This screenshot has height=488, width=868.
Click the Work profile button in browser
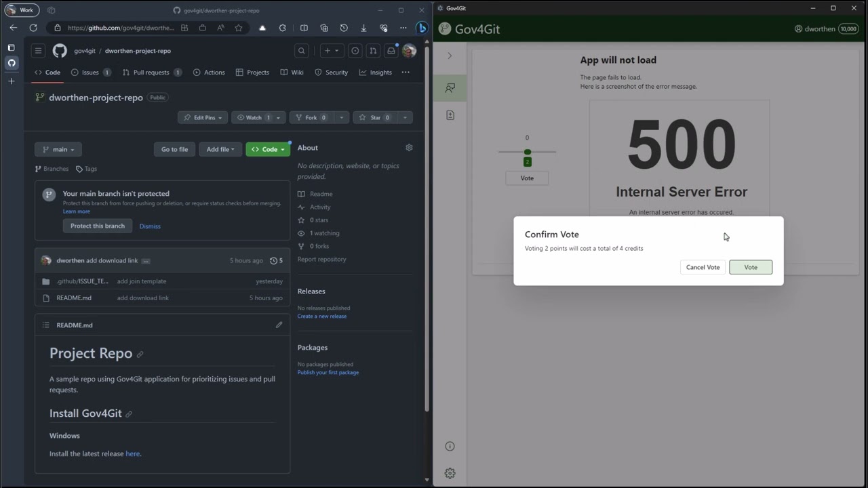pos(21,10)
